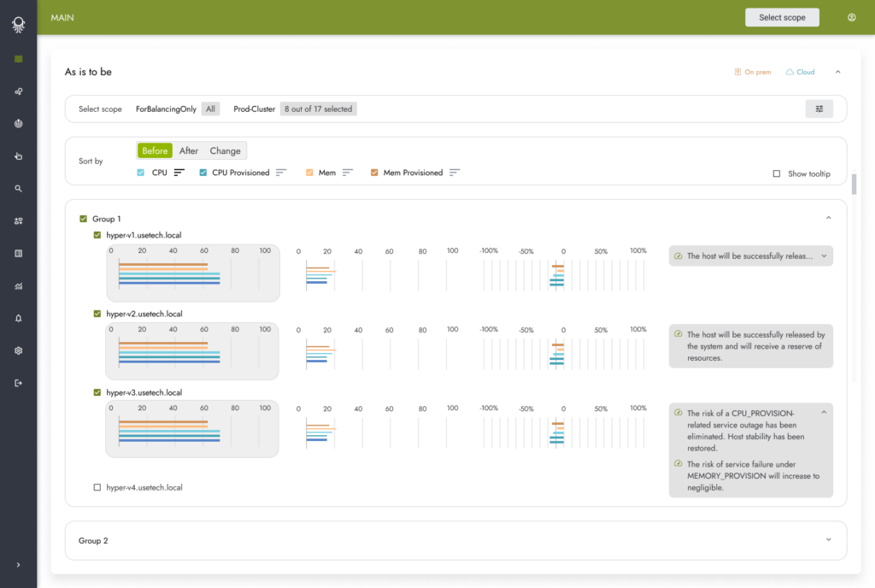Uncheck hyper-v1.usetech.local checkbox
Viewport: 875px width, 588px height.
coord(97,235)
